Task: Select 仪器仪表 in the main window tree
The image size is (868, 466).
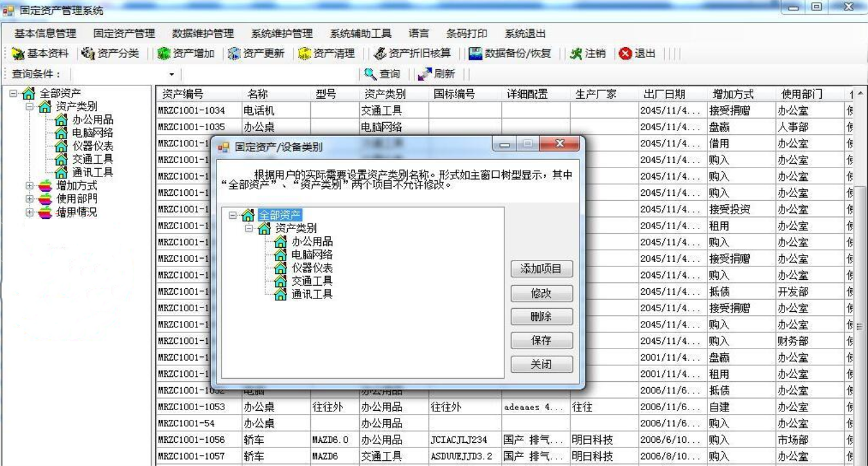Action: point(93,146)
